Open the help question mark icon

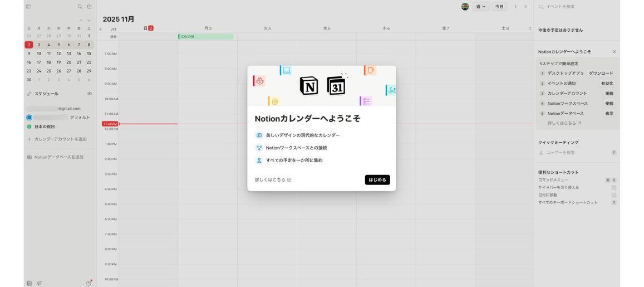89,283
